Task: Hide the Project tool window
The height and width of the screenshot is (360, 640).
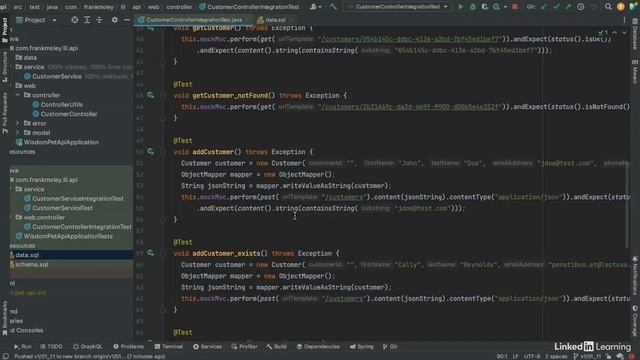Action: click(x=127, y=20)
